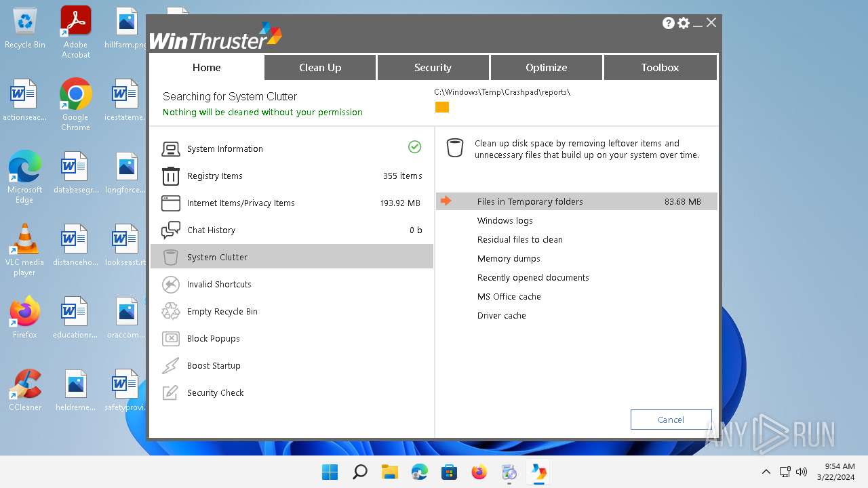Screen dimensions: 868x488
Task: Open Microsoft Store from the taskbar
Action: [450, 472]
